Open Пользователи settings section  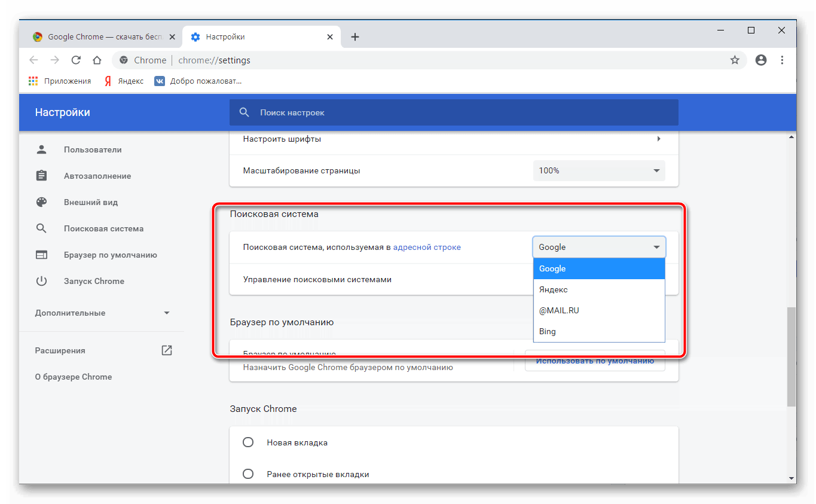93,149
